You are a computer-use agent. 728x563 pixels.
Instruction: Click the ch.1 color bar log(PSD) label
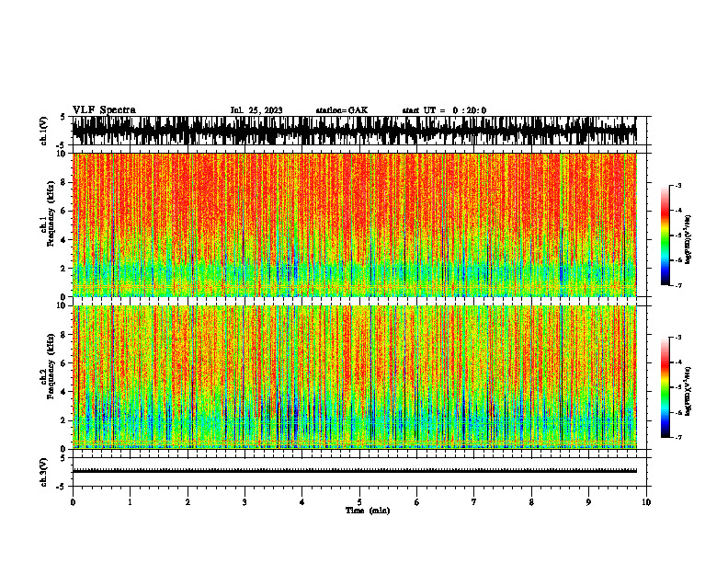click(x=688, y=240)
